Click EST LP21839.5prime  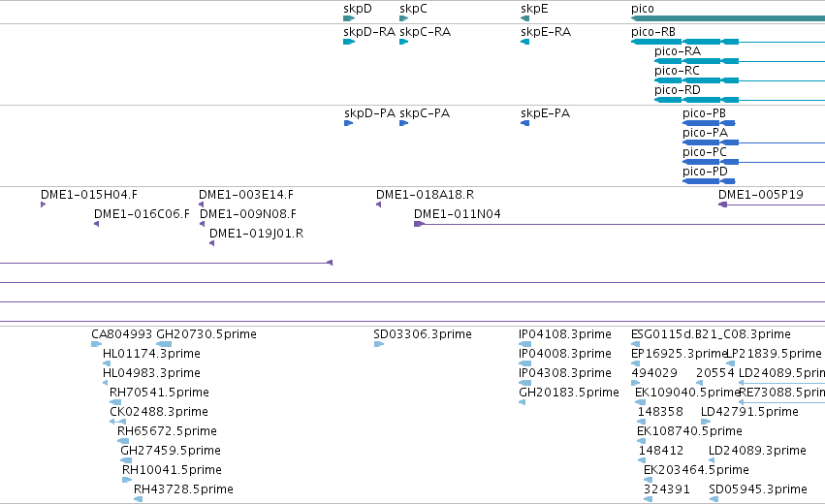(774, 354)
